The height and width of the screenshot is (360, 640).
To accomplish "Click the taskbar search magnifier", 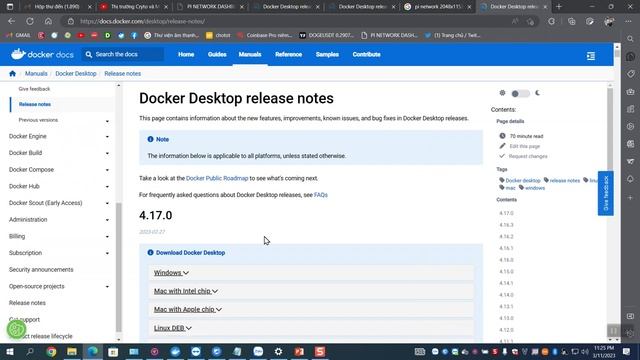I will 30,351.
